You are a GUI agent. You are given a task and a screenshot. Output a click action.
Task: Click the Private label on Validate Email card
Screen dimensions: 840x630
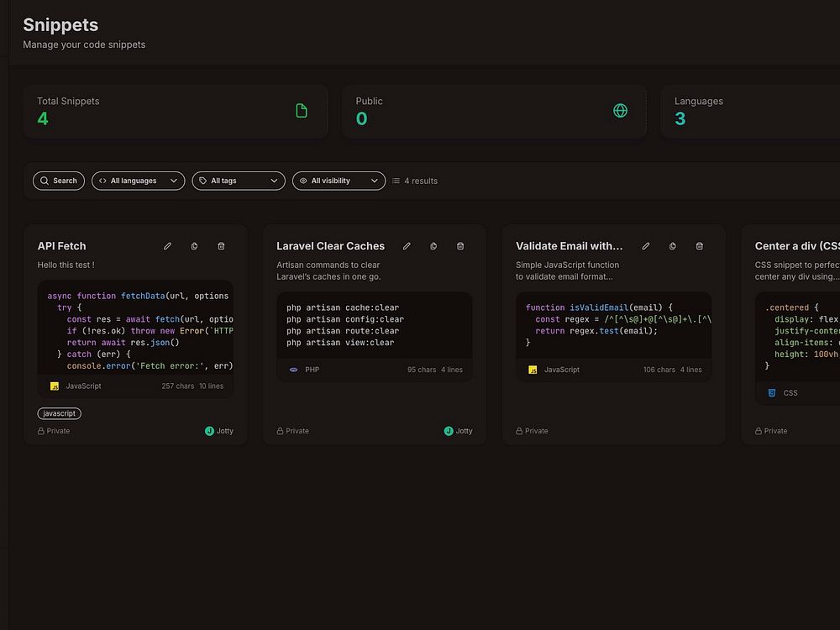pos(532,431)
